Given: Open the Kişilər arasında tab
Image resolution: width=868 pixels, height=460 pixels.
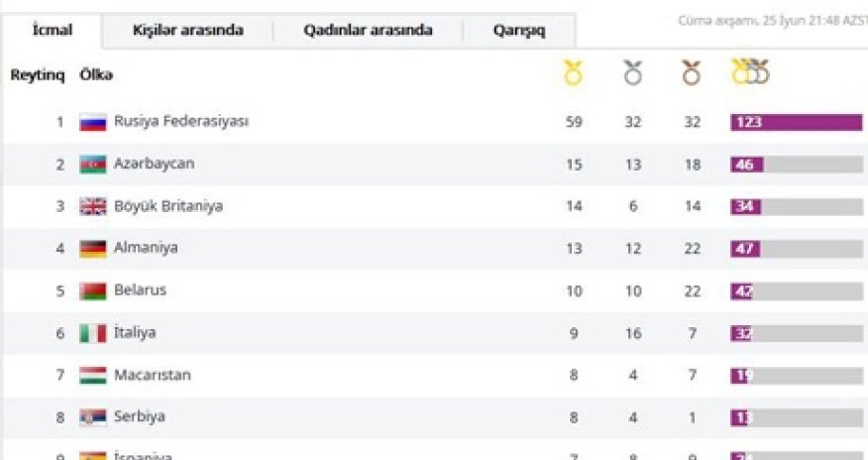Looking at the screenshot, I should point(187,31).
